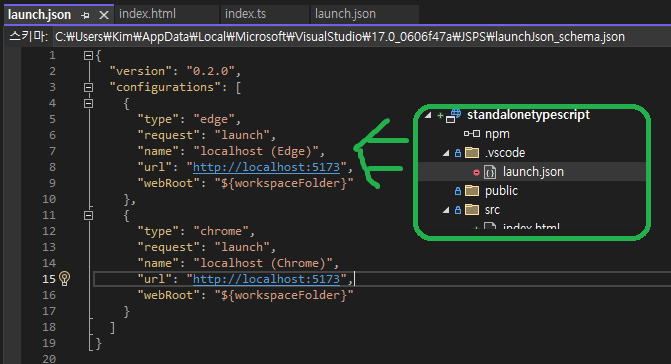
Task: Switch to the index.html tab
Action: pyautogui.click(x=147, y=14)
